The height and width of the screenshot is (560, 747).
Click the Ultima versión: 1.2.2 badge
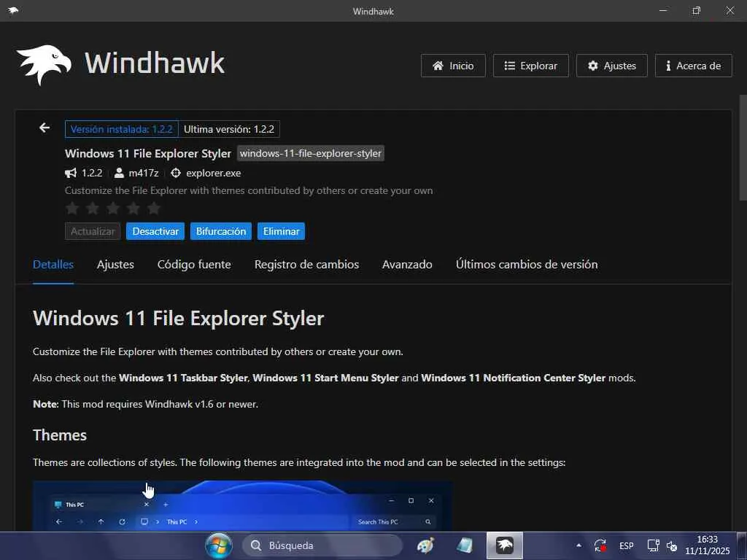click(x=229, y=129)
